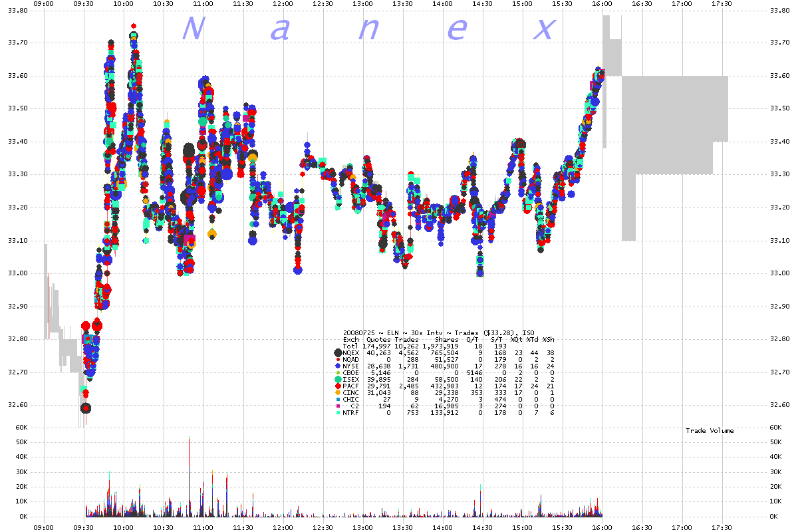This screenshot has width=798, height=532.
Task: Click the PACF exchange name
Action: coord(351,386)
